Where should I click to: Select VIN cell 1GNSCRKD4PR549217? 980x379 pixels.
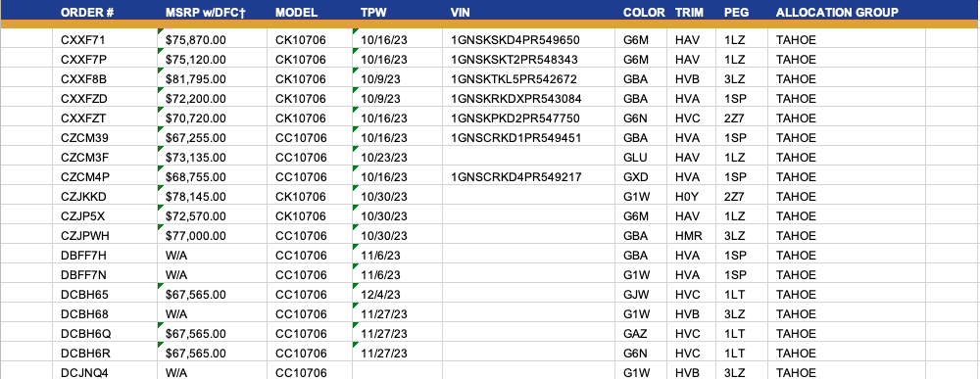(529, 177)
